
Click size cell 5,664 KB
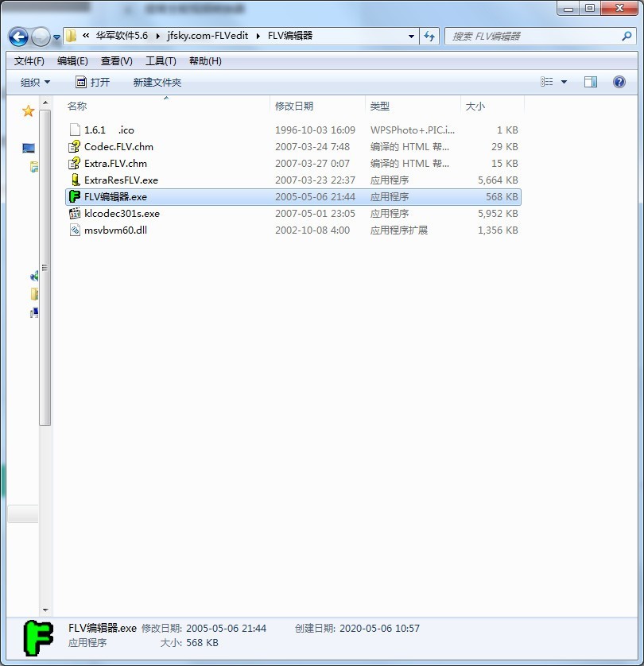(498, 180)
